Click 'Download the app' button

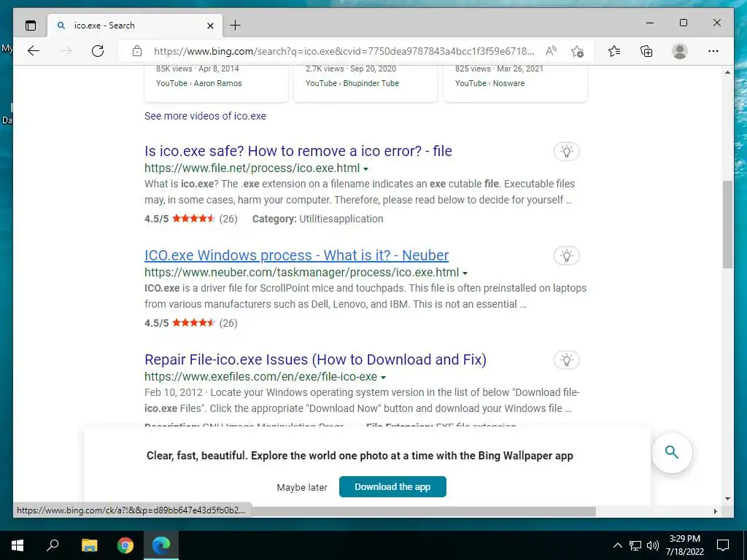click(x=392, y=486)
